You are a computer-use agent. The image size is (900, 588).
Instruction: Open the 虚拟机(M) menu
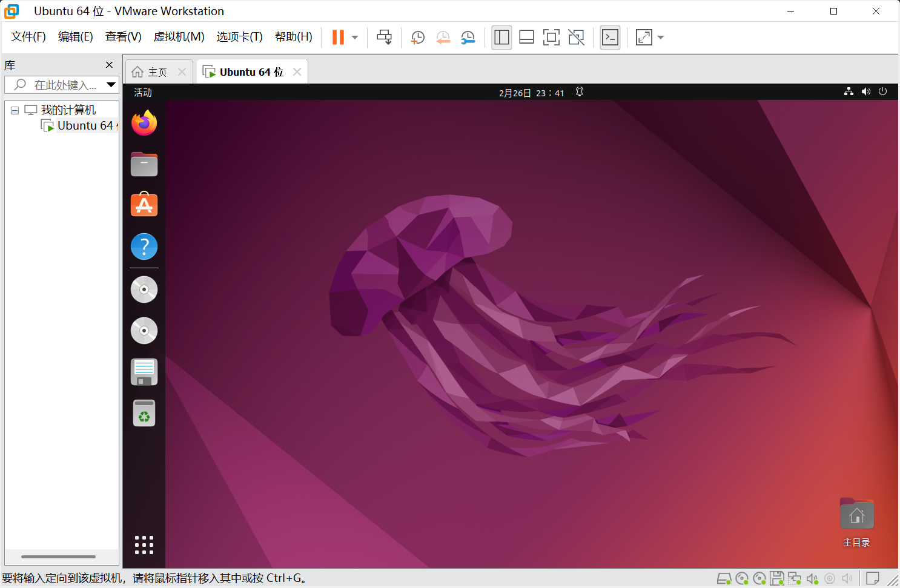tap(179, 37)
